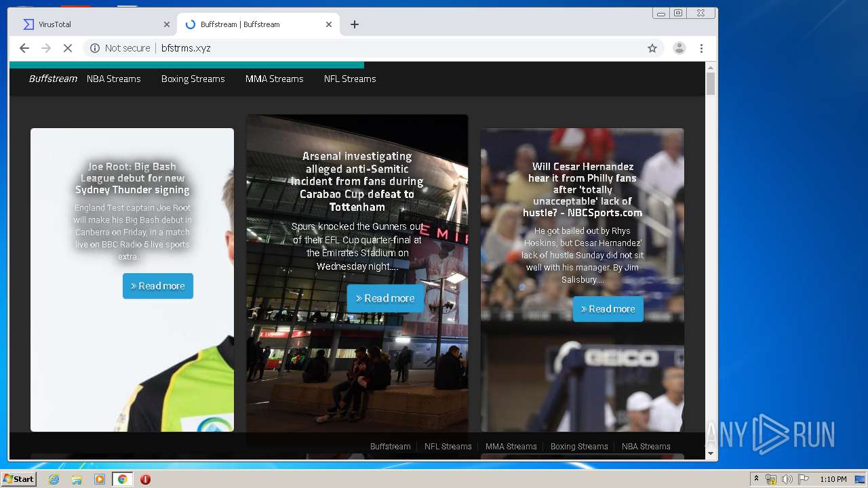Open the Buffstream logo link in the navbar
Viewport: 868px width, 488px height.
(x=53, y=79)
